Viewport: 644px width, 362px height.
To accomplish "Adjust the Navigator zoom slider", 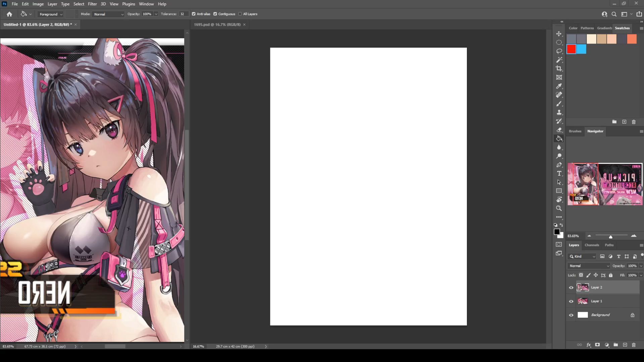I will pos(610,237).
